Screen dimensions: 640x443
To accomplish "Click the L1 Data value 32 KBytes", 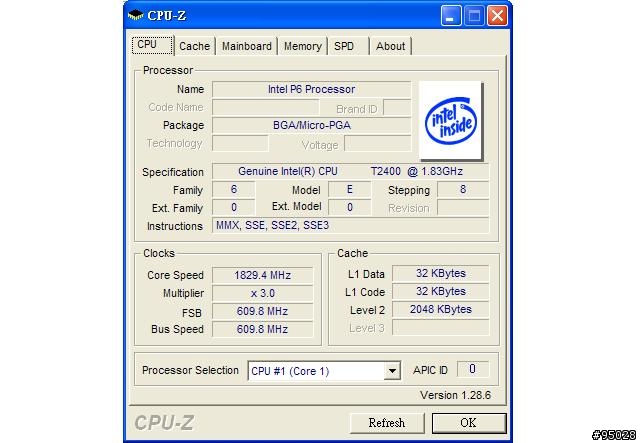I will (440, 274).
